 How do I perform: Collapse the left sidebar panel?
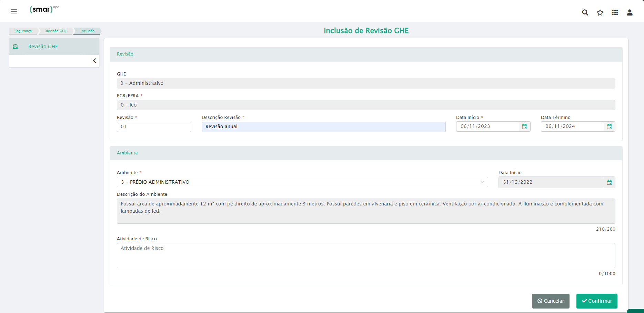point(94,61)
